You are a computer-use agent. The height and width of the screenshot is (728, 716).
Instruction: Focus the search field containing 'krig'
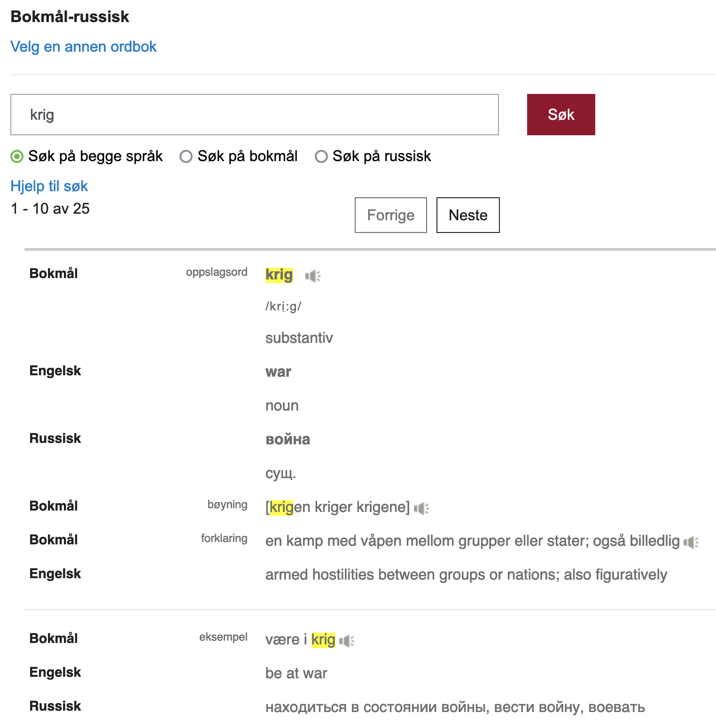(255, 115)
